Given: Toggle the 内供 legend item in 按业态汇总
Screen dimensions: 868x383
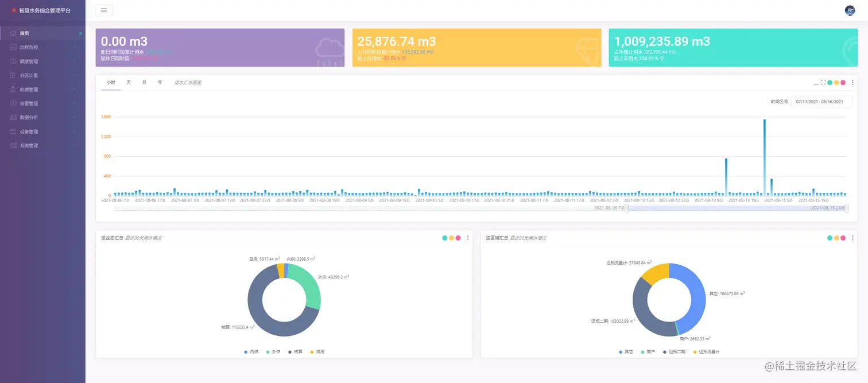Looking at the screenshot, I should point(251,351).
